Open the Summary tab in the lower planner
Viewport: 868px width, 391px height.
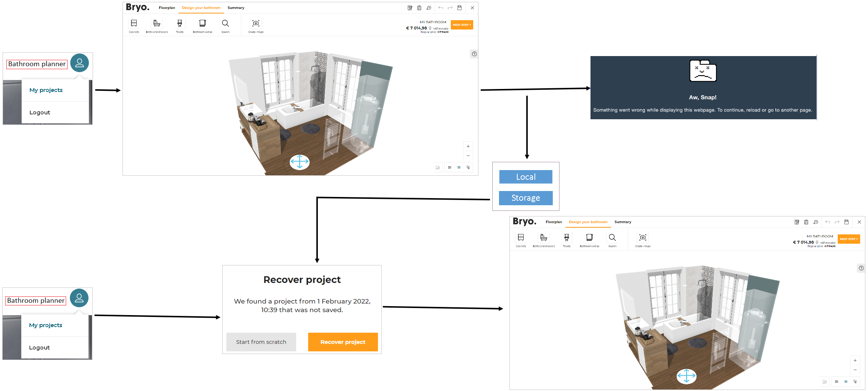623,222
